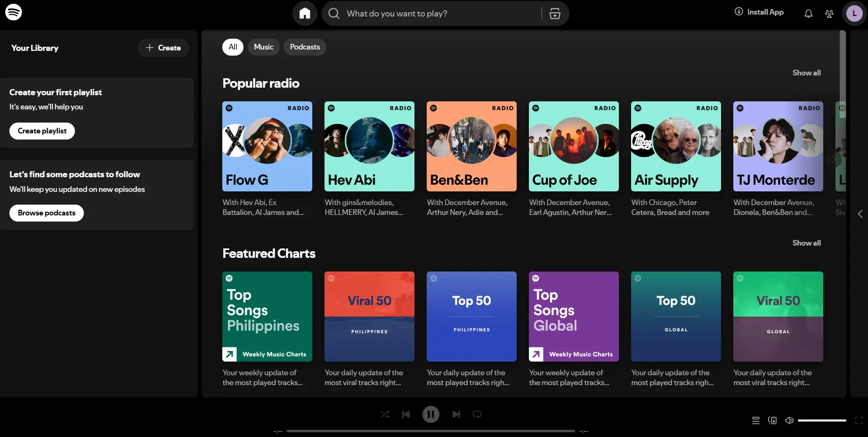Click 'Let's find some podcasts to follow'
Viewport: 868px width, 437px height.
pyautogui.click(x=74, y=174)
